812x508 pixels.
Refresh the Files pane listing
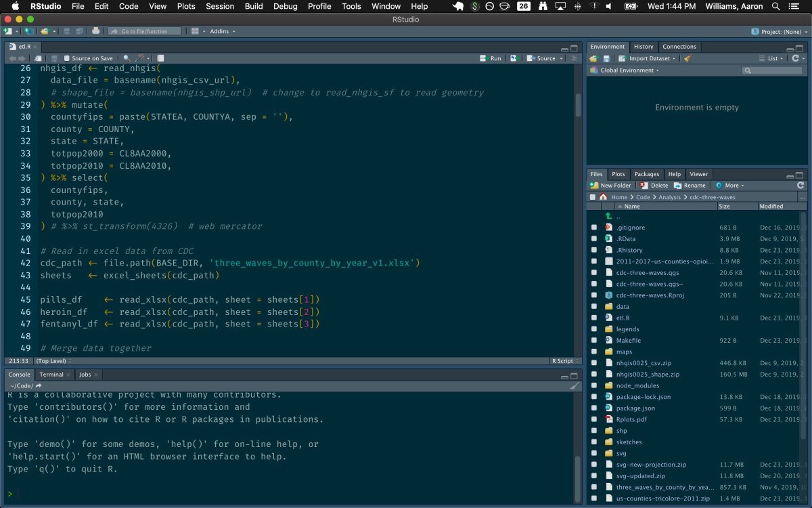point(800,185)
